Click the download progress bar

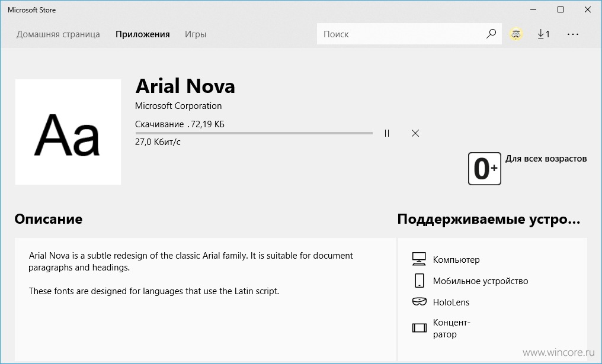[254, 133]
